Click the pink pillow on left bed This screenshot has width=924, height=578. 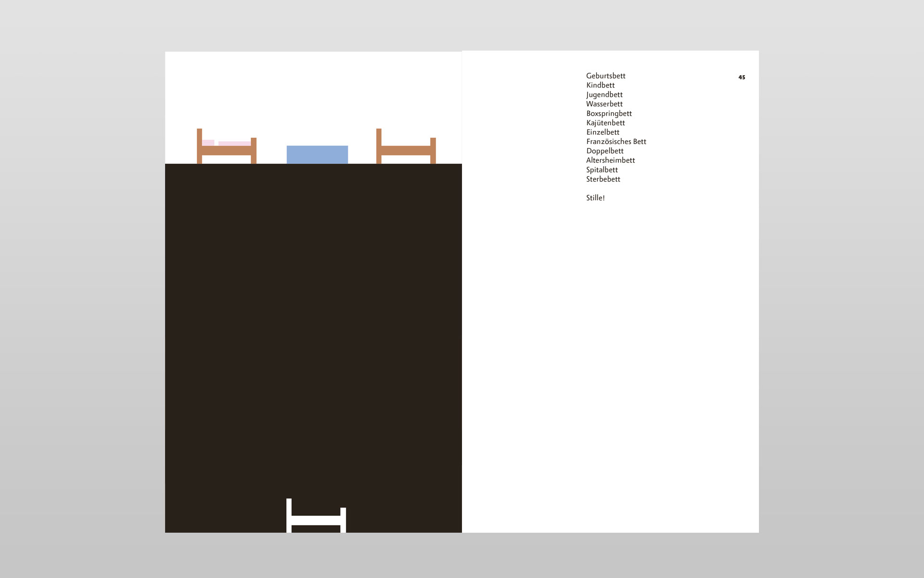pyautogui.click(x=208, y=143)
